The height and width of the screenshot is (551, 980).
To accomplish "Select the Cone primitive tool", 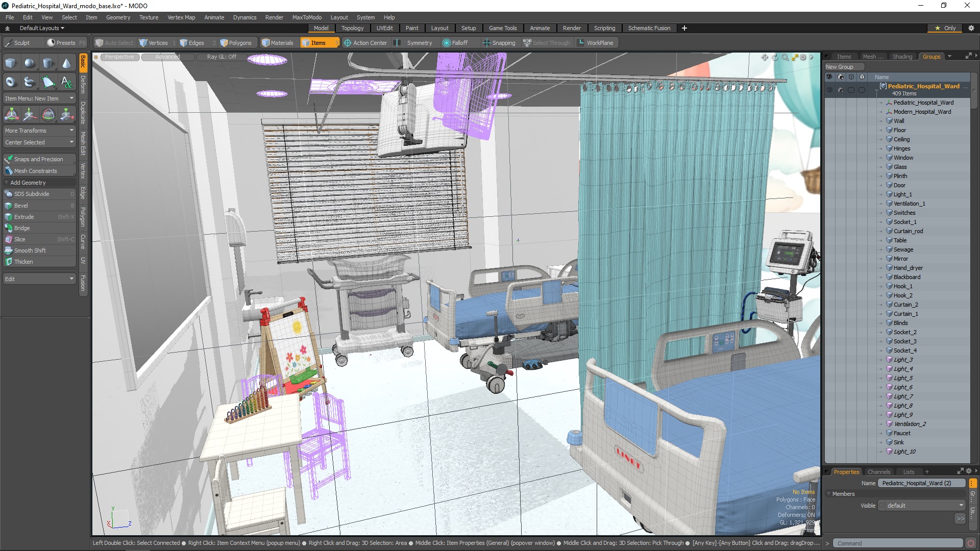I will pos(66,63).
